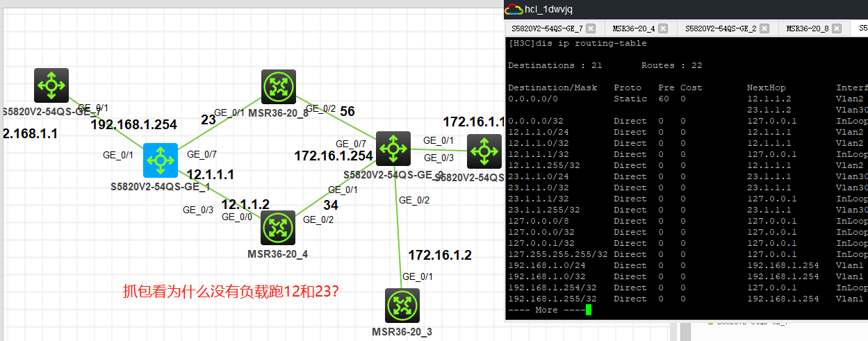
Task: Click the 192.168.1.254 address label
Action: click(x=133, y=125)
